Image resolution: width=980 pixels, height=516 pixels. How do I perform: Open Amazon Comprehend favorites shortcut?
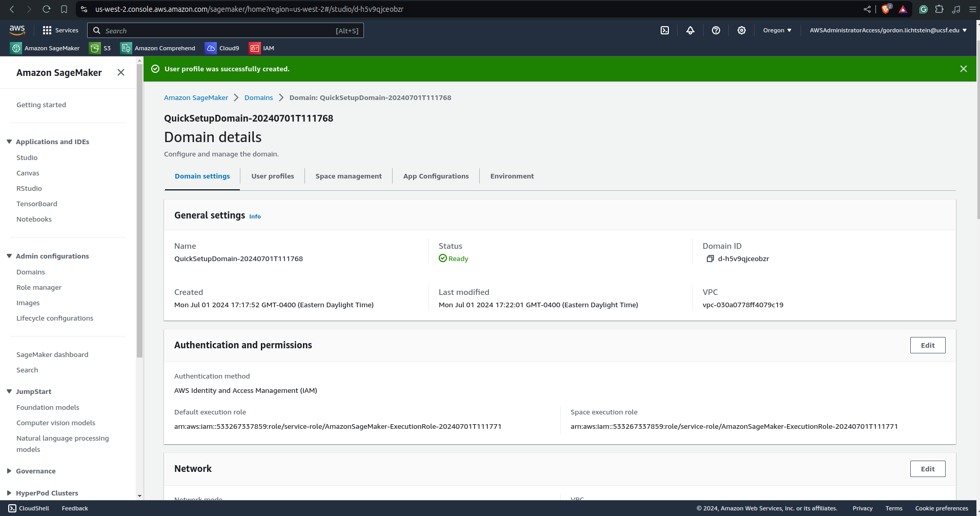tap(158, 48)
